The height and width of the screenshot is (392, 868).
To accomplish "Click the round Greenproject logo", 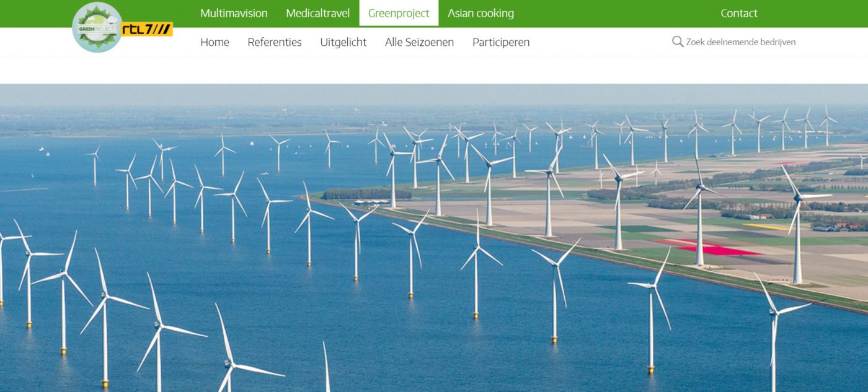I will click(x=97, y=27).
